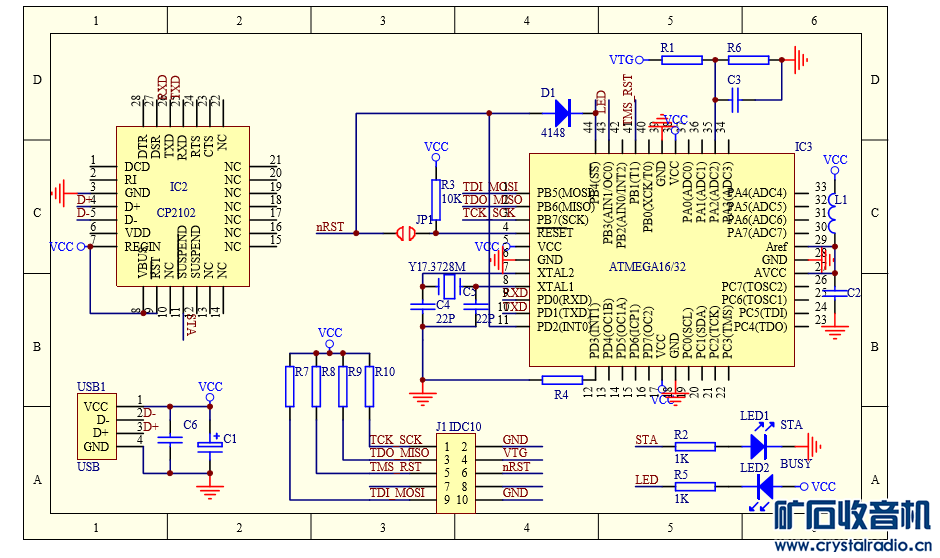Click the TCK_SCK net label at J1
The width and height of the screenshot is (940, 558).
tap(396, 439)
